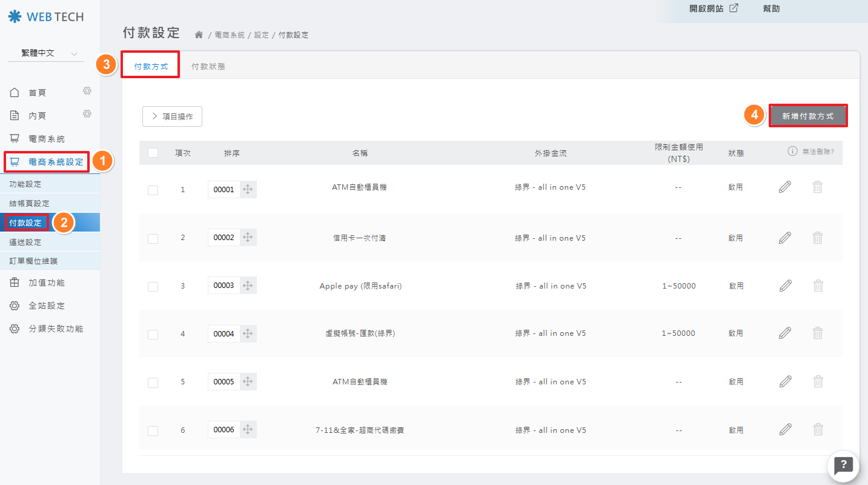Open the help chat bubble question icon
This screenshot has height=485, width=868.
click(x=843, y=466)
